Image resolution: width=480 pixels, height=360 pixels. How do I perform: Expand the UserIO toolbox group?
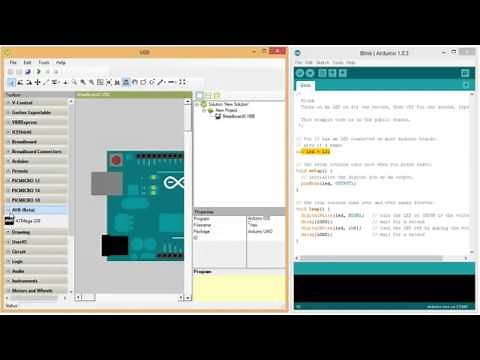[x=37, y=242]
